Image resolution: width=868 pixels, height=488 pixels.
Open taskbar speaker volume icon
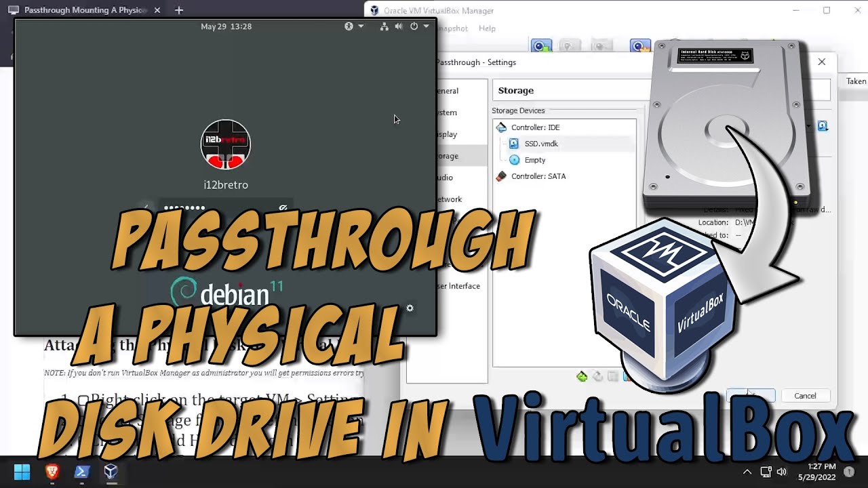[782, 472]
